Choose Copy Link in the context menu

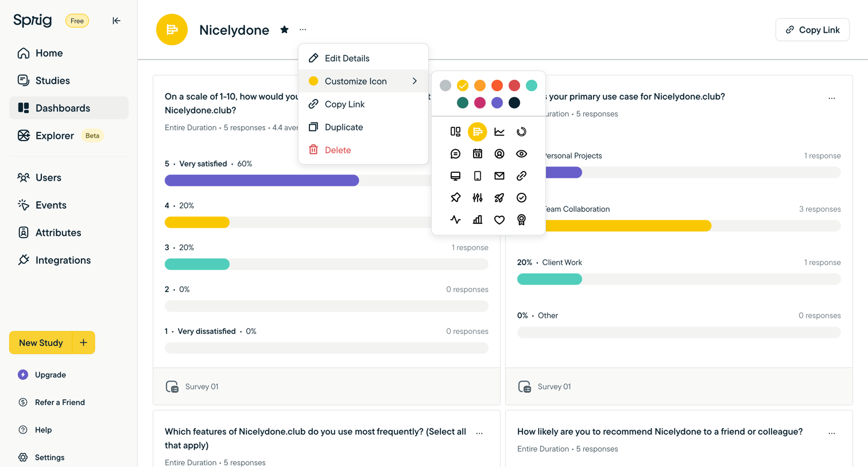coord(363,104)
